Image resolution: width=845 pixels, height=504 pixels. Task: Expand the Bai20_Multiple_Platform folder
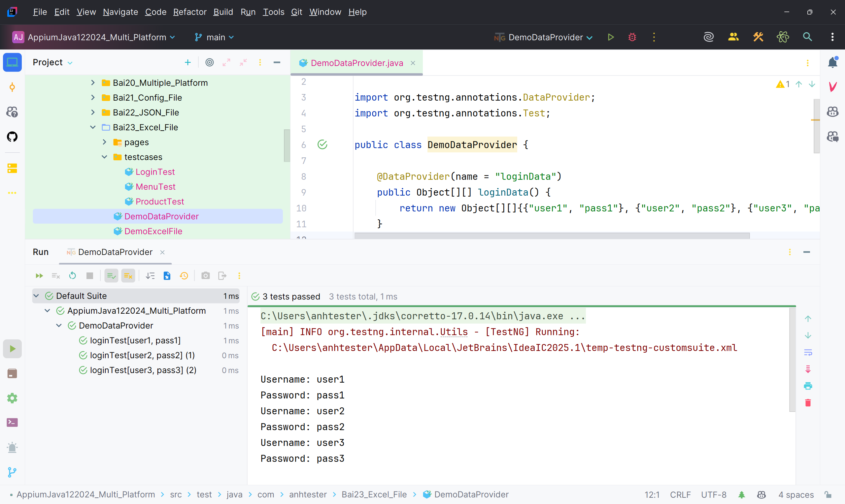(x=93, y=82)
